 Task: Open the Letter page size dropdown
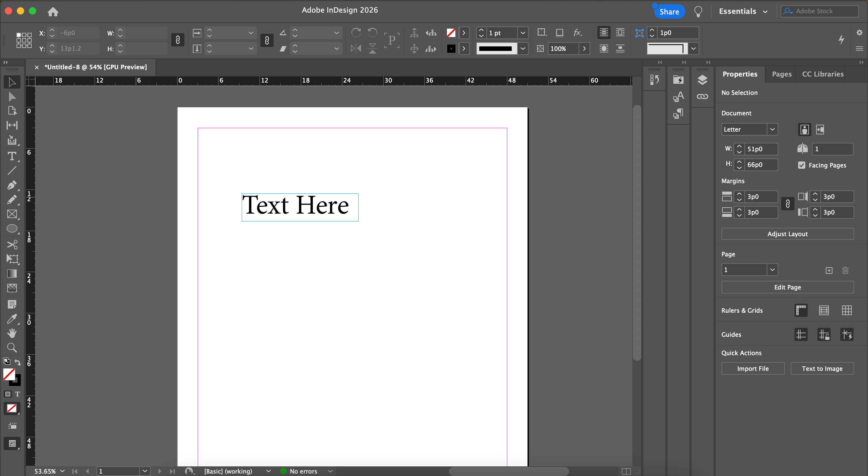[x=772, y=129]
